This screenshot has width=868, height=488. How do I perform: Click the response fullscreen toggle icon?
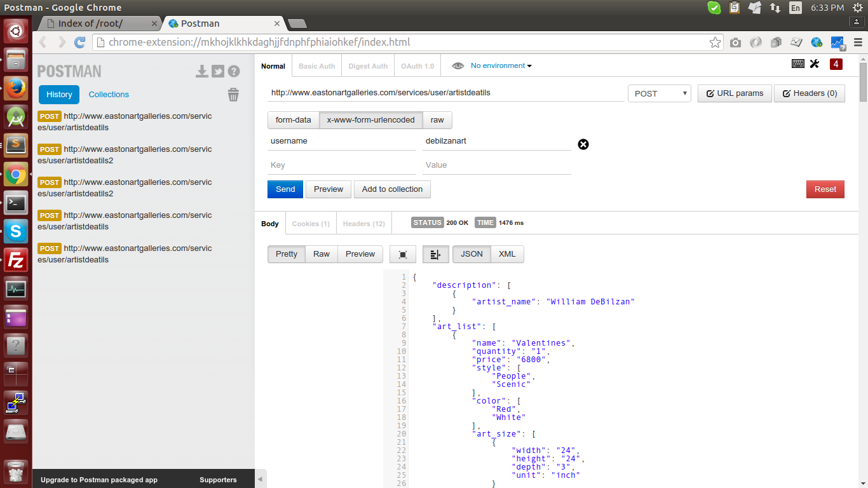pyautogui.click(x=402, y=254)
